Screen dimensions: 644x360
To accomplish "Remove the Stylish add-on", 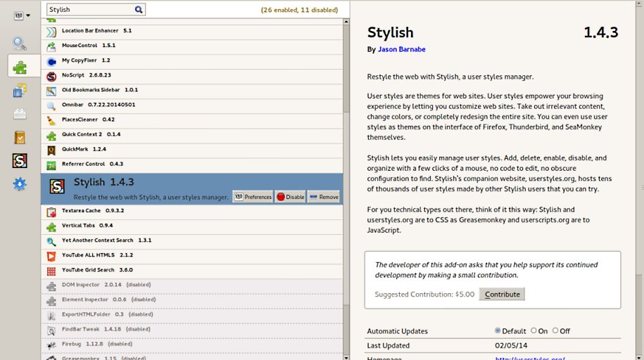I will tap(324, 197).
